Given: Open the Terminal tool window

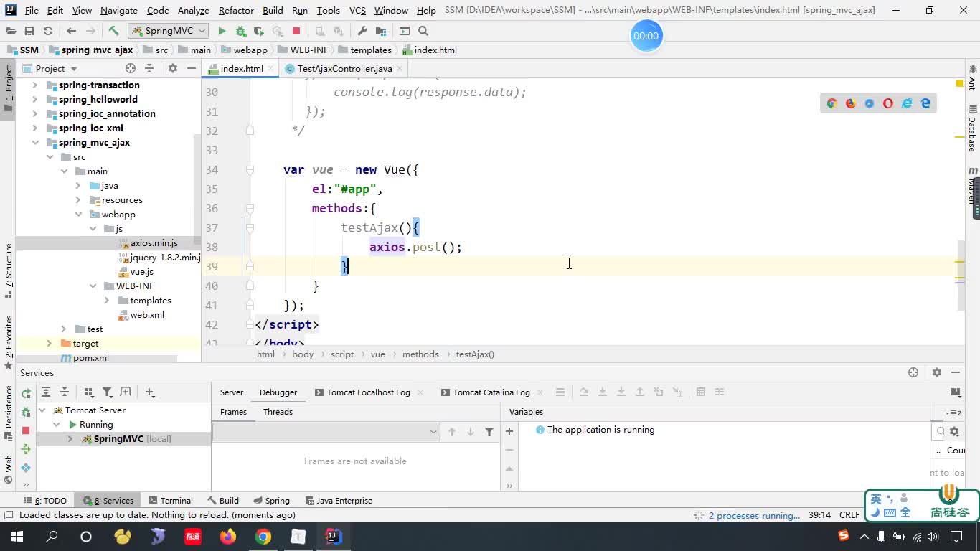Looking at the screenshot, I should 171,501.
